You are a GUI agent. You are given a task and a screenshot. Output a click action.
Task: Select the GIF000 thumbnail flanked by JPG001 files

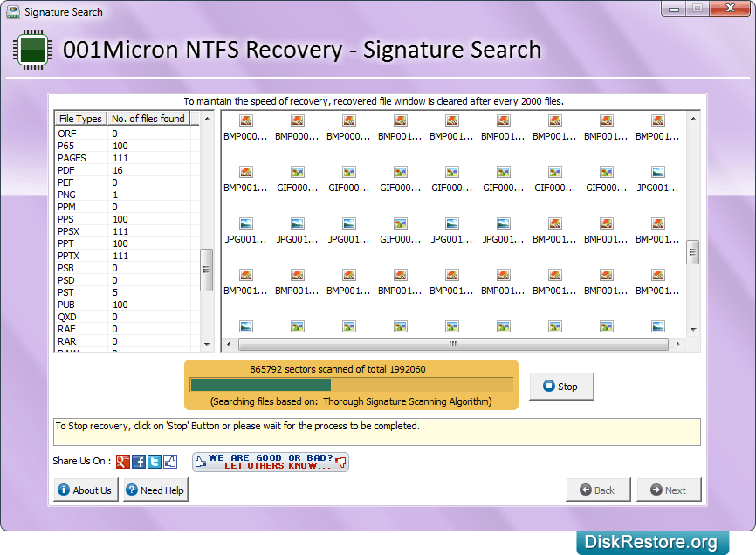click(400, 230)
